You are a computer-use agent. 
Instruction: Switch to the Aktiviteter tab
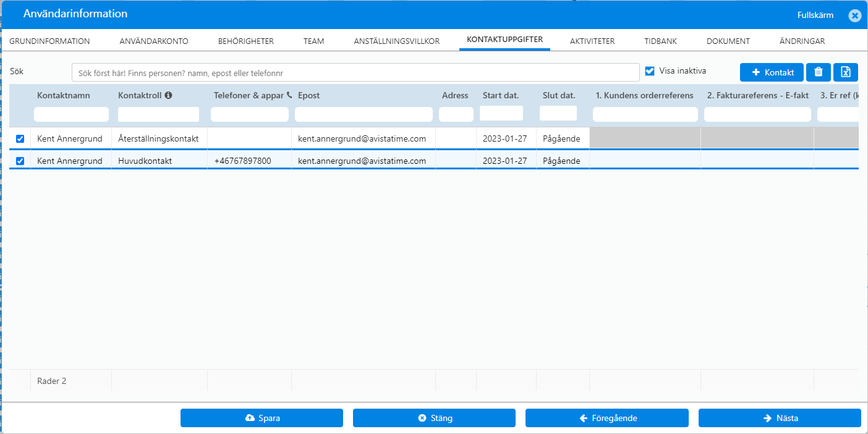click(x=592, y=41)
